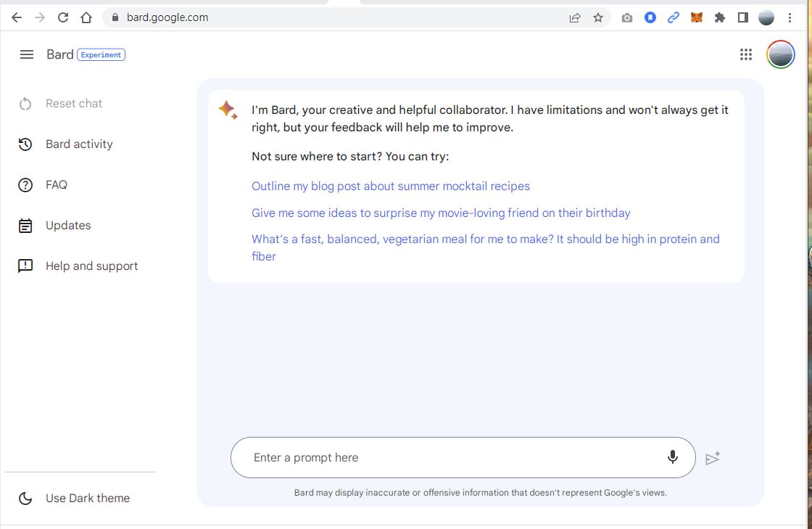Open Help and support
The image size is (812, 529).
(x=91, y=266)
